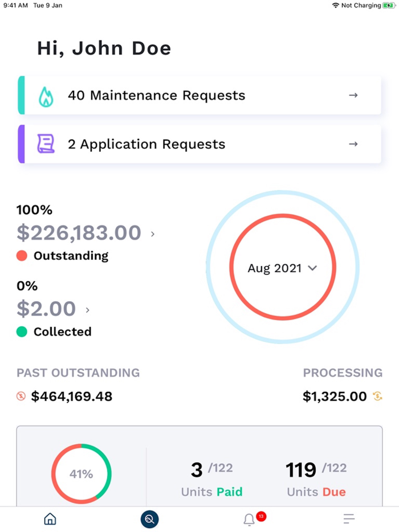399x532 pixels.
Task: Select the application requests document icon
Action: [46, 144]
